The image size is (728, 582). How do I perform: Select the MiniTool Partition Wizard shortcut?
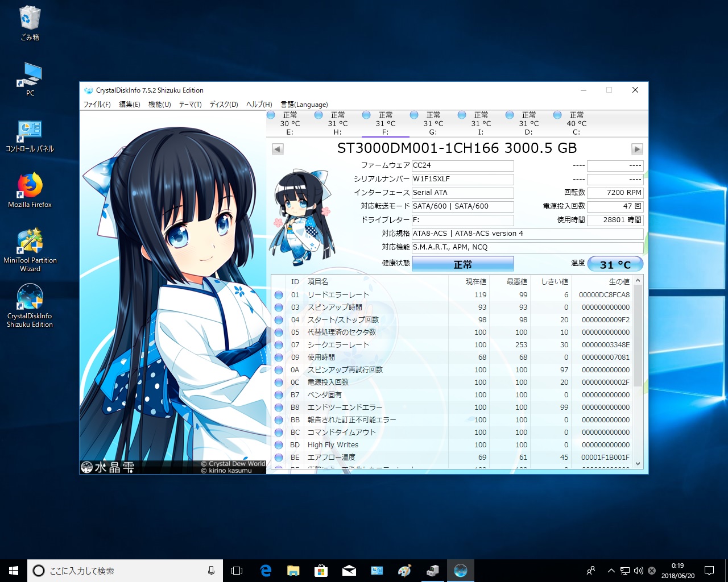pos(30,250)
